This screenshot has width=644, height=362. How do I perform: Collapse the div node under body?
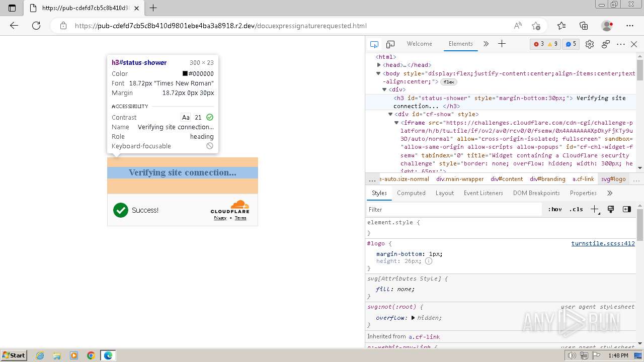point(384,89)
